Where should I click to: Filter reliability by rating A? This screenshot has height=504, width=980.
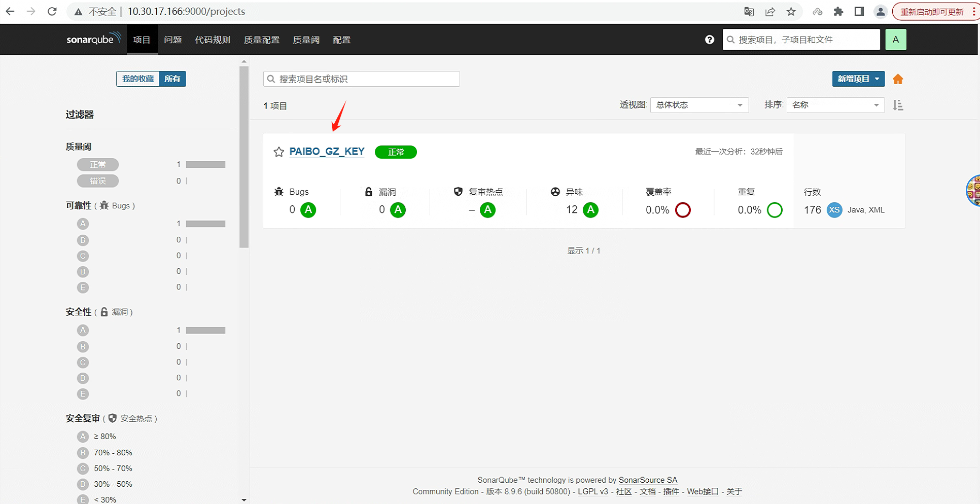click(83, 224)
